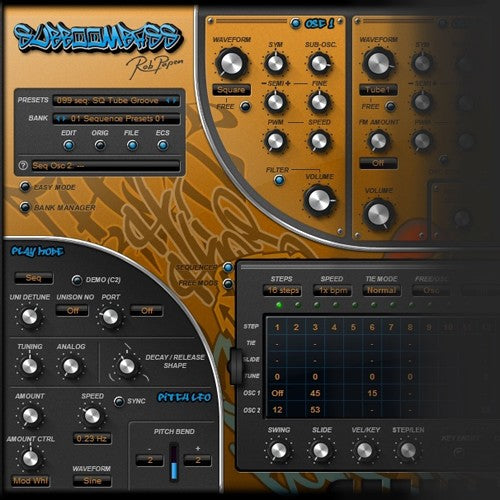Open Mod Whl controller dropdown
Screen dimensions: 500x500
tap(30, 481)
